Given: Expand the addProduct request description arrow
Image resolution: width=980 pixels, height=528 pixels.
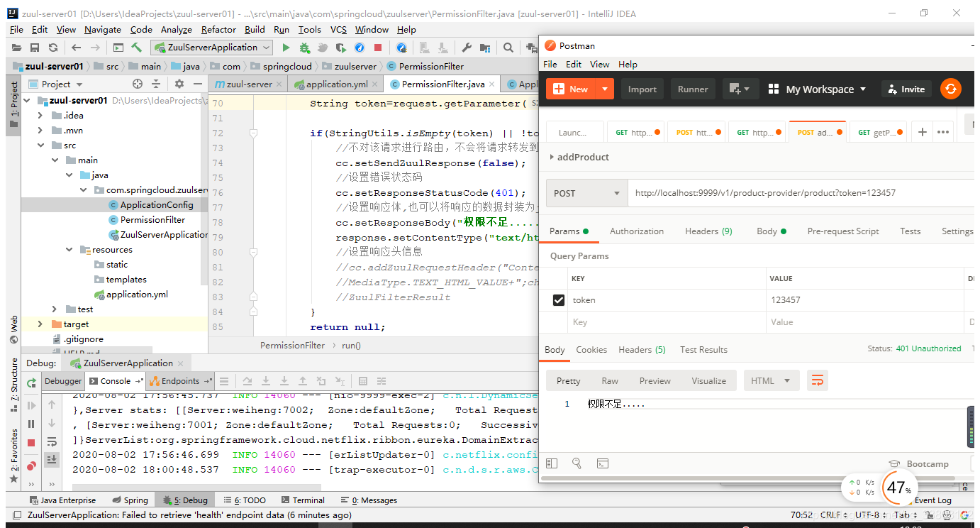Looking at the screenshot, I should [552, 157].
